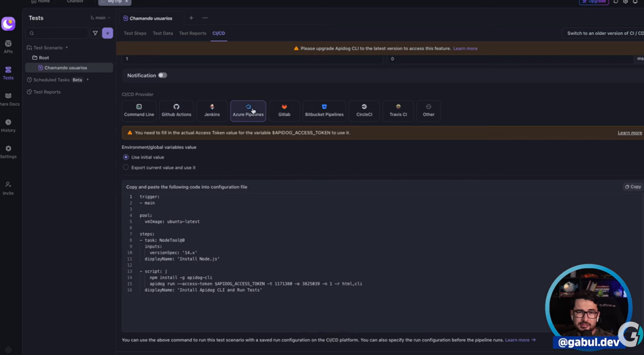Select GitHub Actions as CI/CD provider
The height and width of the screenshot is (355, 644).
pos(176,111)
